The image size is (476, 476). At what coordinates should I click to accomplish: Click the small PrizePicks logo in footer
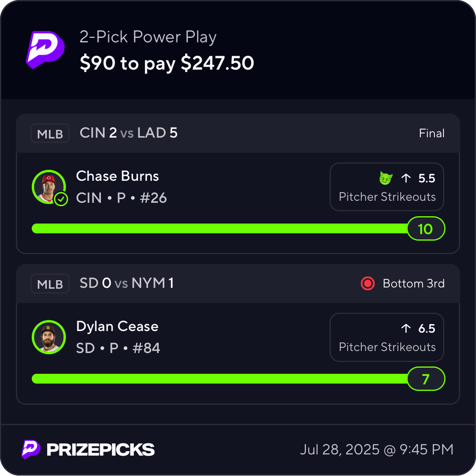pos(31,449)
